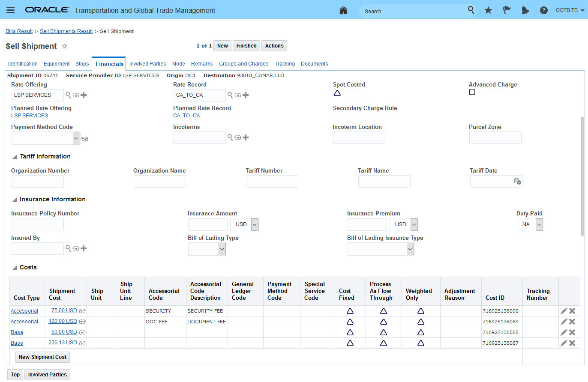This screenshot has height=382, width=588.
Task: Add a new Rate Record with plus
Action: [246, 95]
